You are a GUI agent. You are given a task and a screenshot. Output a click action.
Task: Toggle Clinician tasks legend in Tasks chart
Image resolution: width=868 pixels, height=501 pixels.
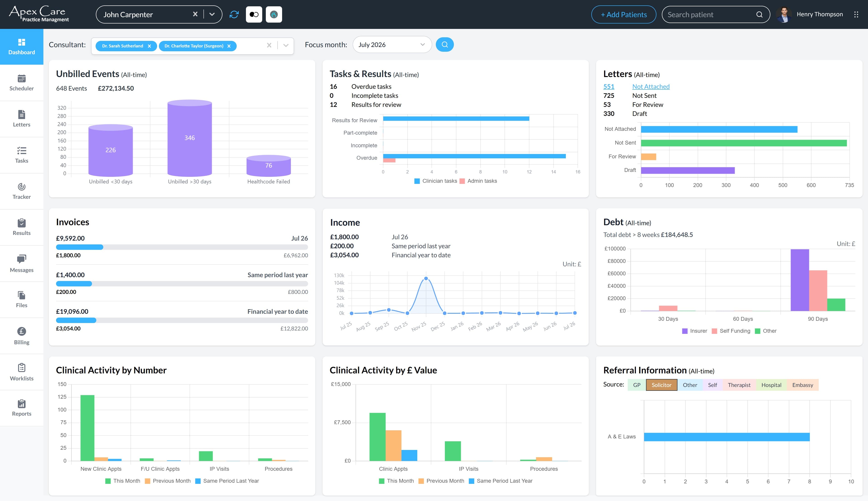point(436,181)
